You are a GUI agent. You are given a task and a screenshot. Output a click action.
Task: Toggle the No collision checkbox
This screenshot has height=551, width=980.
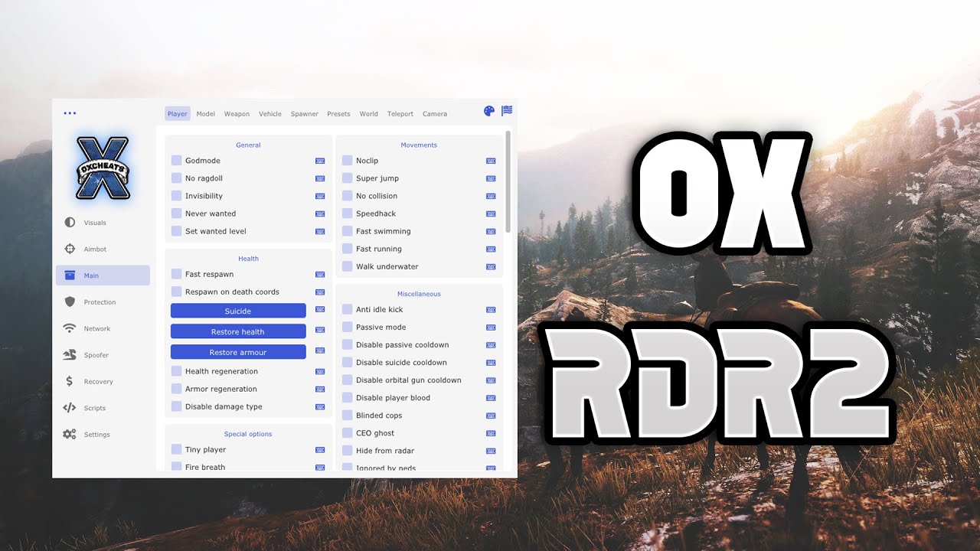pyautogui.click(x=347, y=196)
